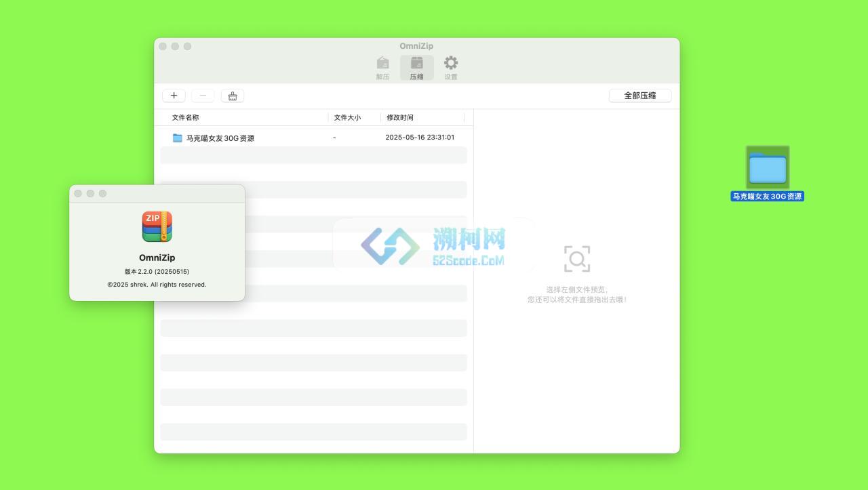Click the OmniZip name in the About window
The image size is (868, 490).
157,258
